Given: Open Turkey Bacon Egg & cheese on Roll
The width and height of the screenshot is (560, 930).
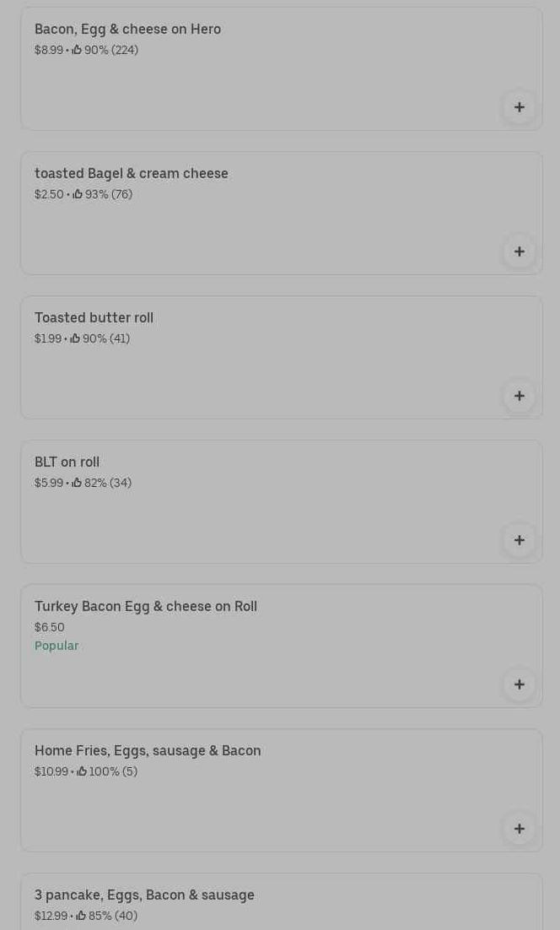Looking at the screenshot, I should (x=145, y=606).
